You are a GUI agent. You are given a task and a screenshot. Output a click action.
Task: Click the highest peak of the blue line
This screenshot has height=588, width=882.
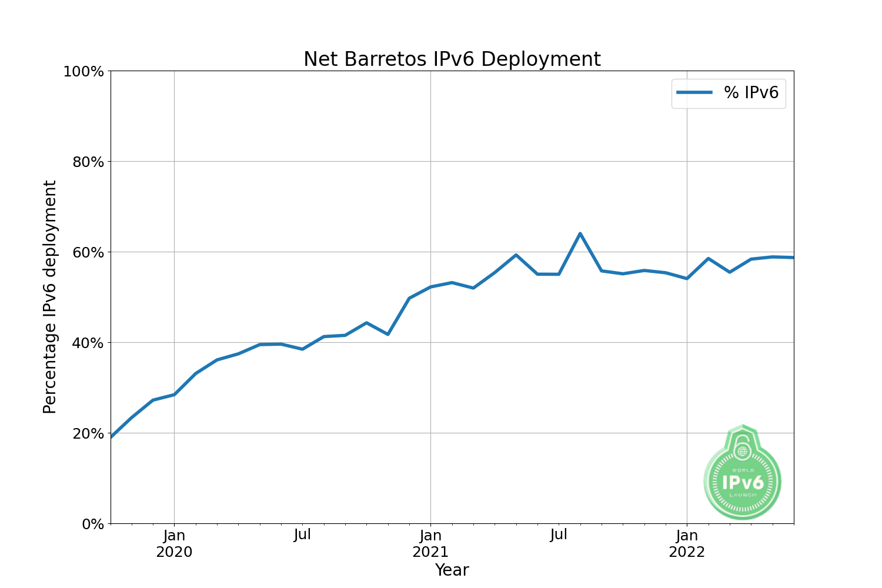click(x=580, y=233)
